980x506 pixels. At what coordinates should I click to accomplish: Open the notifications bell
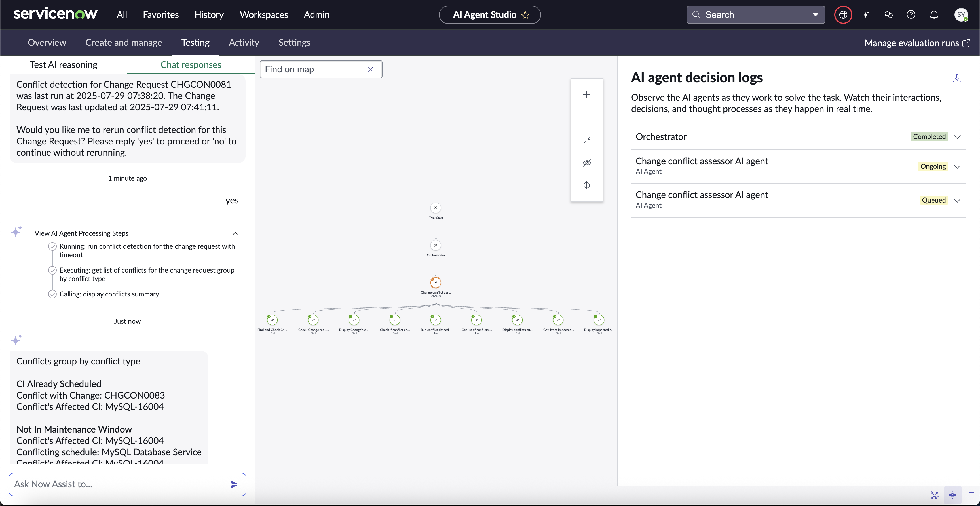point(934,14)
